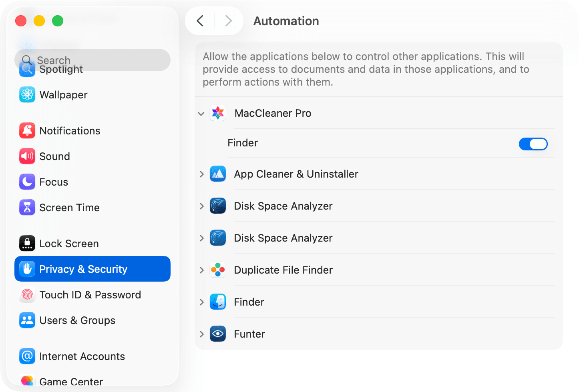579x392 pixels.
Task: Open Privacy & Security settings
Action: [83, 269]
